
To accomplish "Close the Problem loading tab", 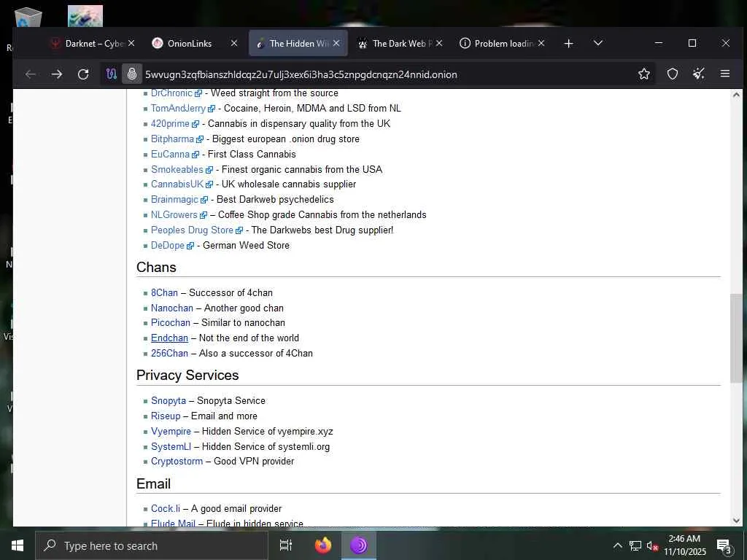I will click(x=541, y=43).
